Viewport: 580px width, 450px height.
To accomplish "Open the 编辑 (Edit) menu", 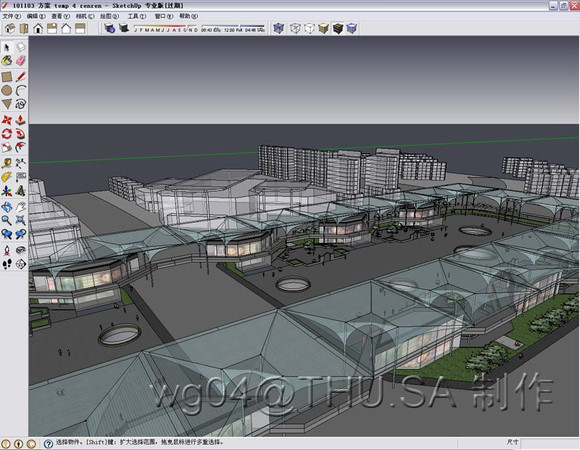I will tap(36, 16).
